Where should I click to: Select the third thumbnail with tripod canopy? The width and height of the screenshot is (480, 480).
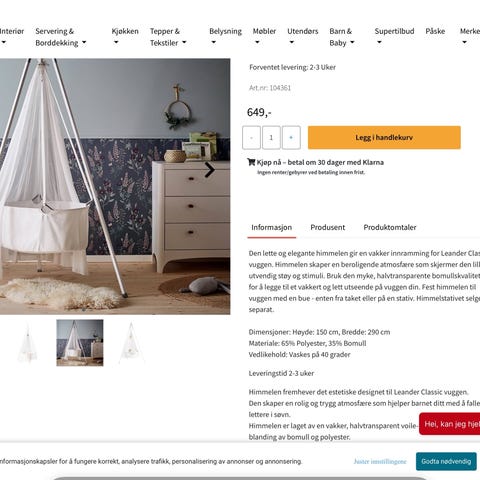click(x=131, y=343)
